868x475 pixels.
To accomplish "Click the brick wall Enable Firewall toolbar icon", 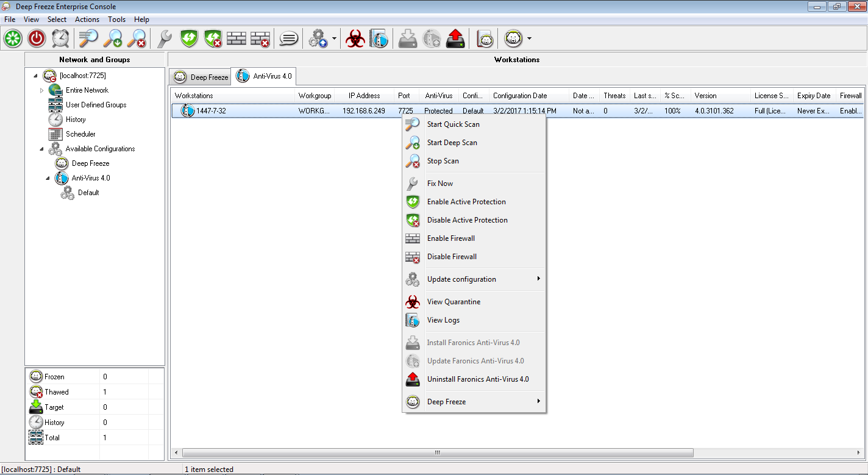I will [x=237, y=38].
